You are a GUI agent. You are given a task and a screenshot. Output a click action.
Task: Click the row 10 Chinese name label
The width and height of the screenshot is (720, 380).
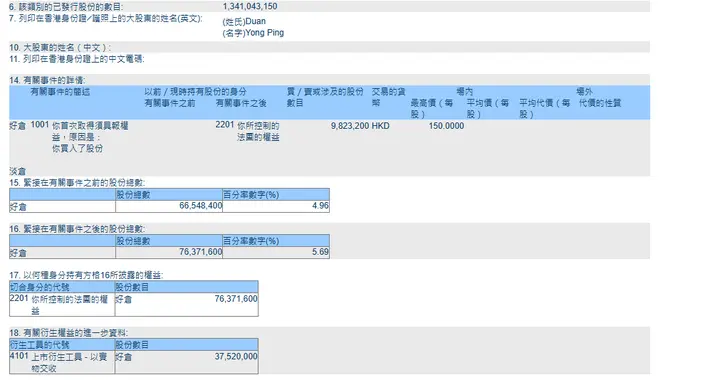pos(60,47)
